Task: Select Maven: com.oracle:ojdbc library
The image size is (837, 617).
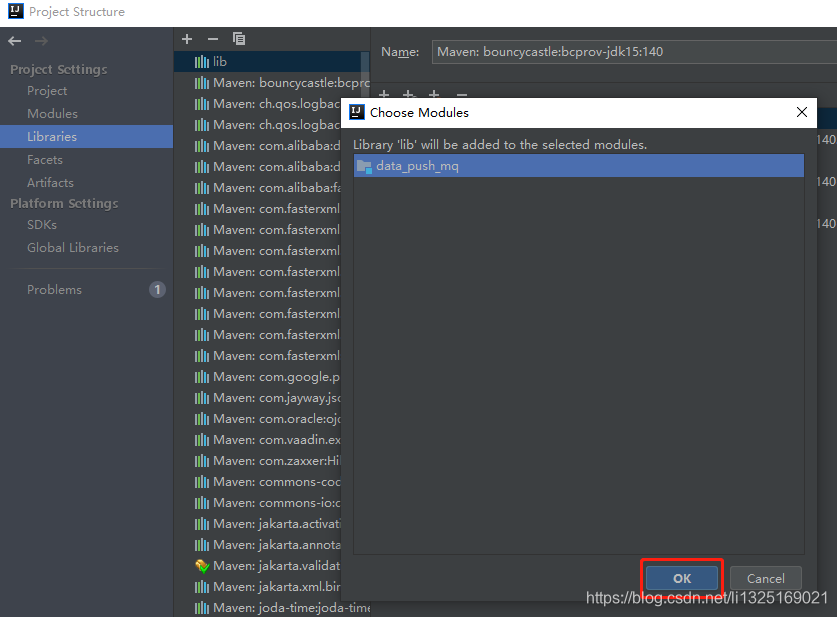Action: [258, 419]
